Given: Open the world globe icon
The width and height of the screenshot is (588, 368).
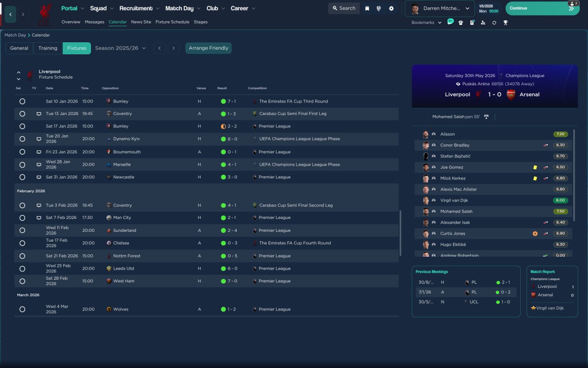Looking at the screenshot, I should [379, 8].
